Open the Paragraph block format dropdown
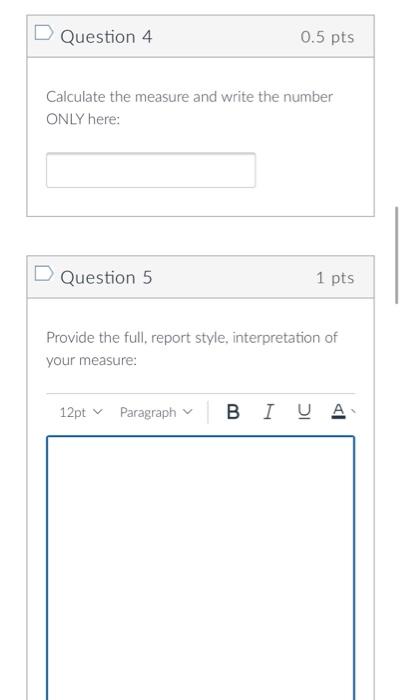 (x=156, y=412)
